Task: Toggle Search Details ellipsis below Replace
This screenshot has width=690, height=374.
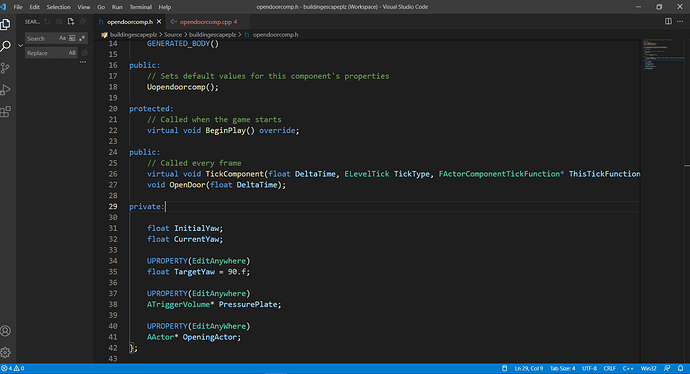Action: (x=83, y=62)
